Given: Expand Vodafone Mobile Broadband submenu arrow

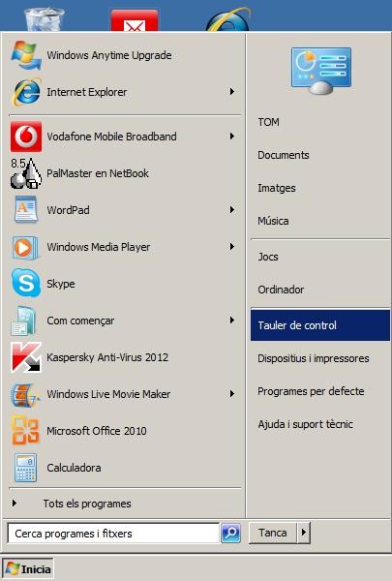Looking at the screenshot, I should tap(232, 136).
